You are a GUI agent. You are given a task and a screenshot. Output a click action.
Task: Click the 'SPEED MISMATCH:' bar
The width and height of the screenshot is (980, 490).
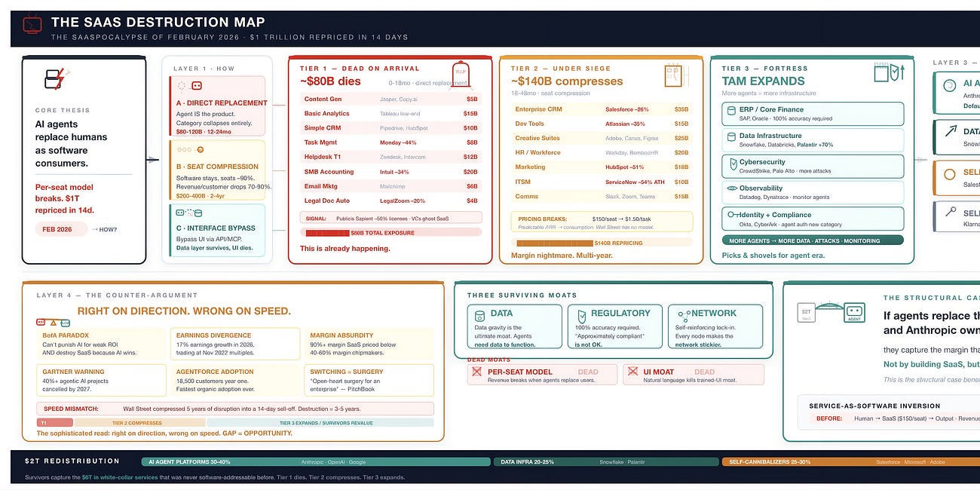point(235,409)
